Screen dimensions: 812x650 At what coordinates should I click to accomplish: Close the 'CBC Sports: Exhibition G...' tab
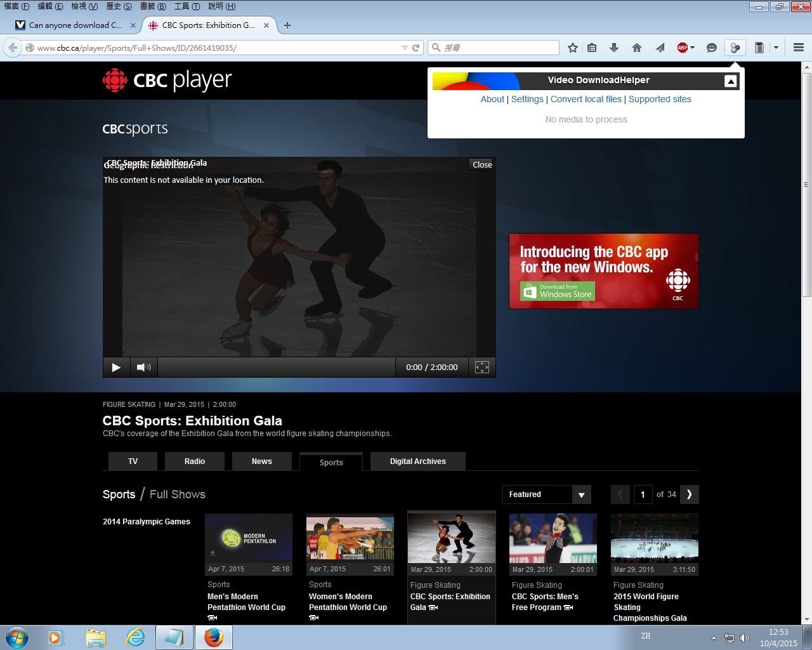pos(266,25)
